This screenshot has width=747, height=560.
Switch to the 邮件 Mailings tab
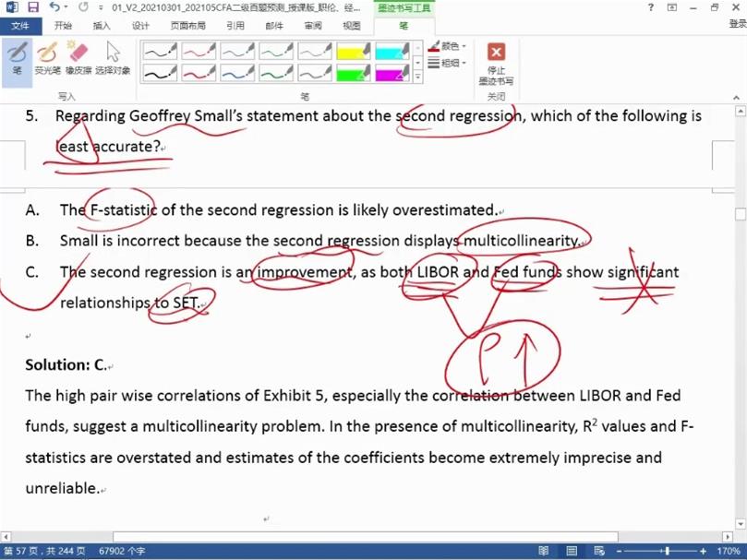274,26
